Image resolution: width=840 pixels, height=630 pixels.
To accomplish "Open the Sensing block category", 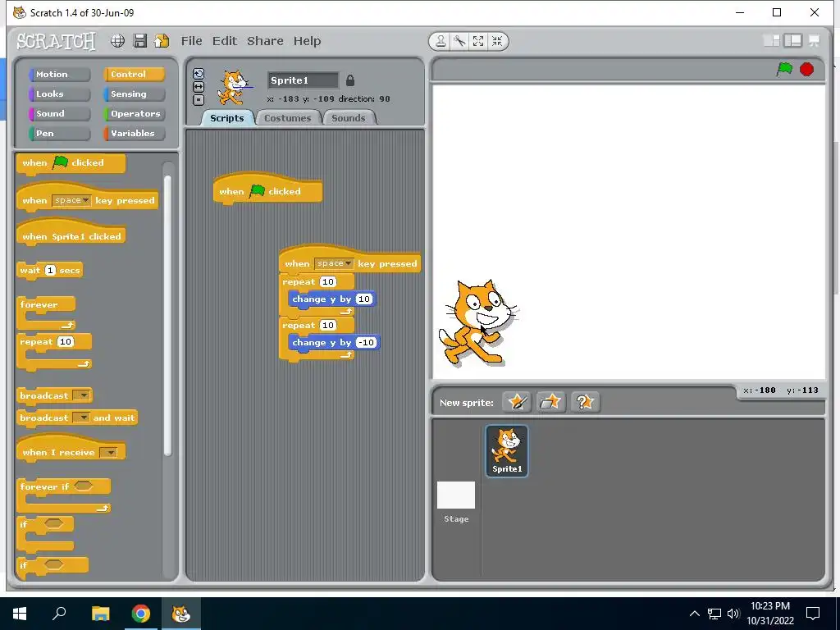I will click(134, 94).
